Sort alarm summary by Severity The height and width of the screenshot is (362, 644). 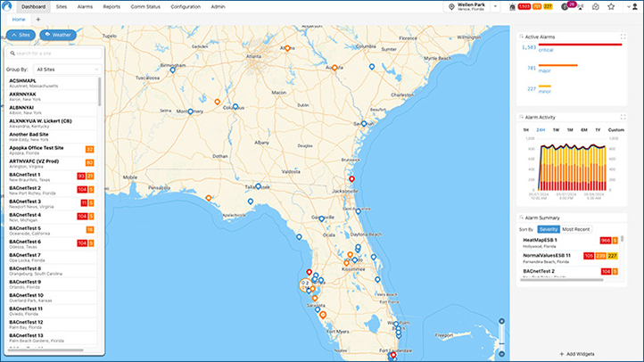(x=549, y=229)
